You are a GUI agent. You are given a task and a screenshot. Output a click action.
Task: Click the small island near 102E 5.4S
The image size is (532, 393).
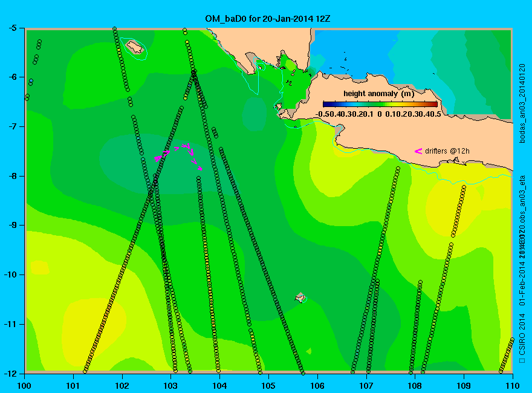[135, 47]
